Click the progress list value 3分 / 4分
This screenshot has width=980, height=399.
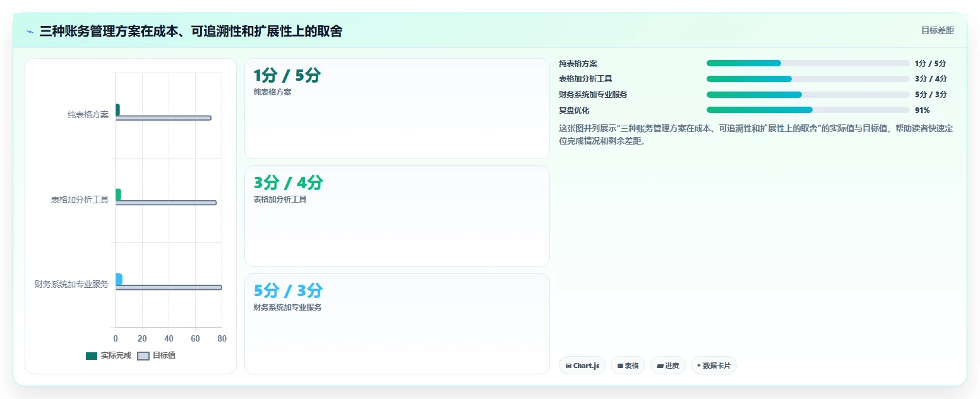[x=931, y=79]
